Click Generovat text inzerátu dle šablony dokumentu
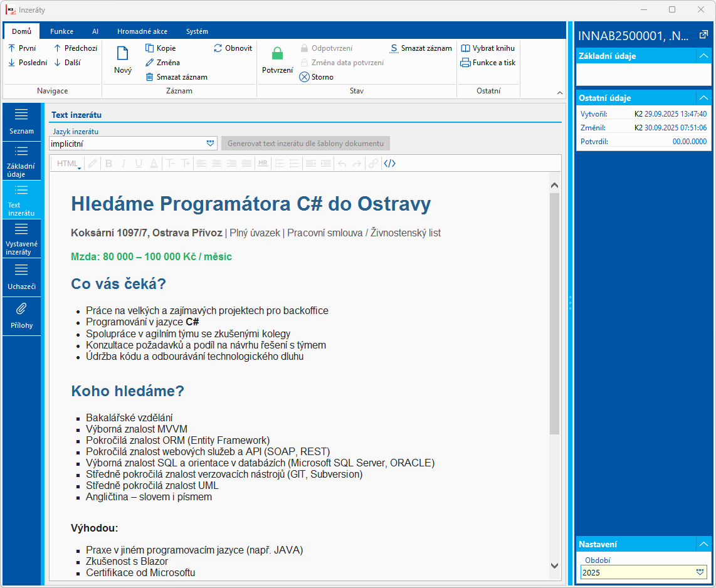 305,144
